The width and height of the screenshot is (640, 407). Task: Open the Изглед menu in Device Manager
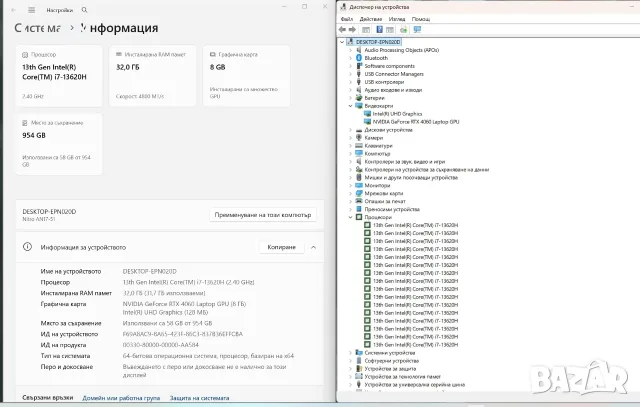(x=397, y=19)
